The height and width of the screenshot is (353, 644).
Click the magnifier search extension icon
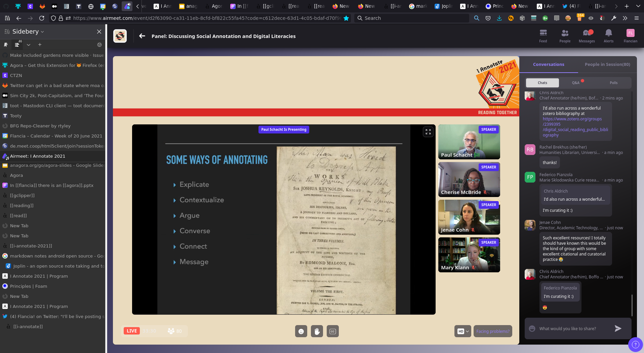point(477,18)
